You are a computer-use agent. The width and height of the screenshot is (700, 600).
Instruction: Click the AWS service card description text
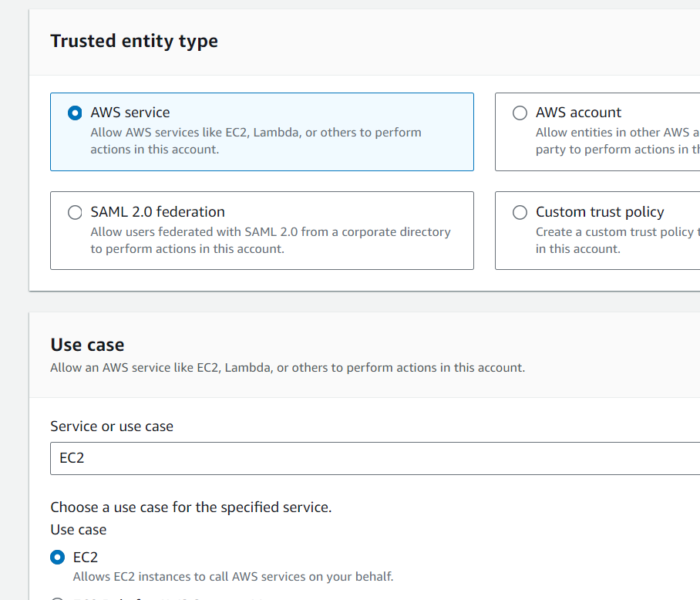256,141
